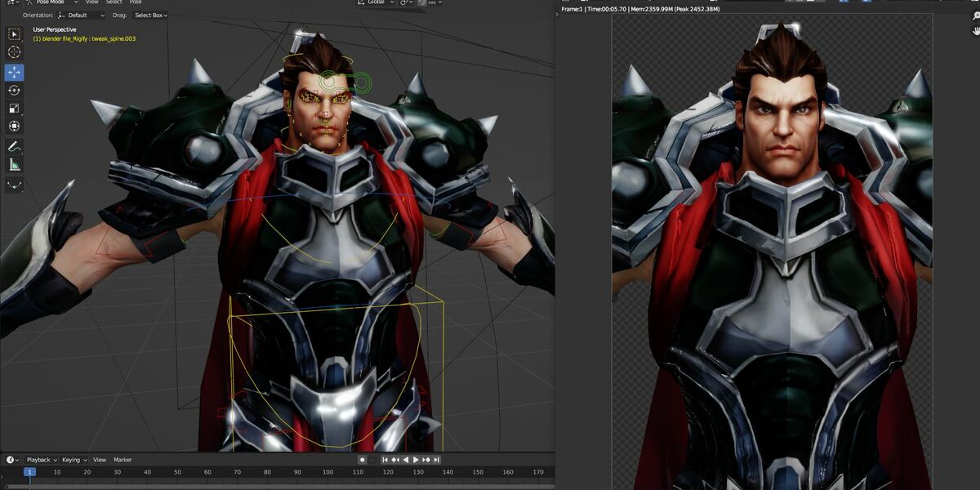Change the Drag Select Box dropdown
The image size is (980, 490).
tap(150, 15)
